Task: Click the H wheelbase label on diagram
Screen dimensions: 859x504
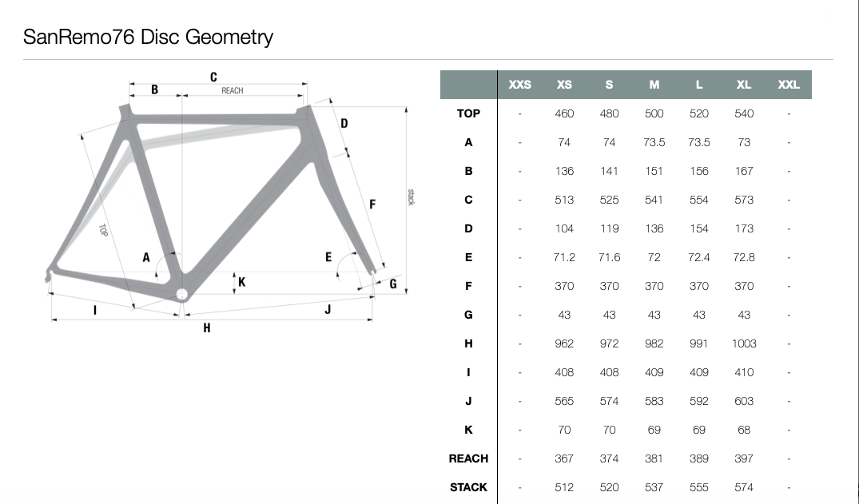Action: click(x=206, y=328)
